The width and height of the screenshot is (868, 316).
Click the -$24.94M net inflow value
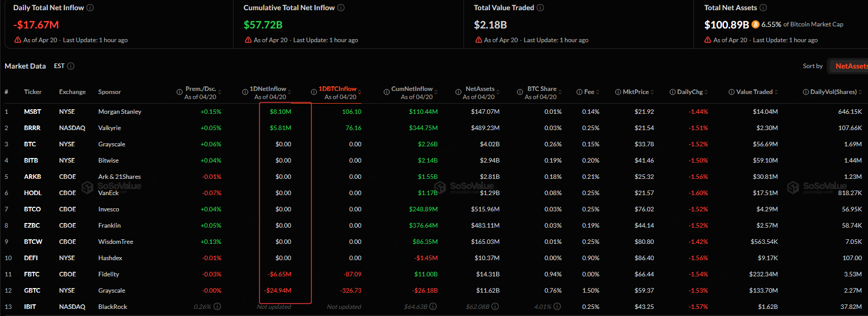(278, 290)
